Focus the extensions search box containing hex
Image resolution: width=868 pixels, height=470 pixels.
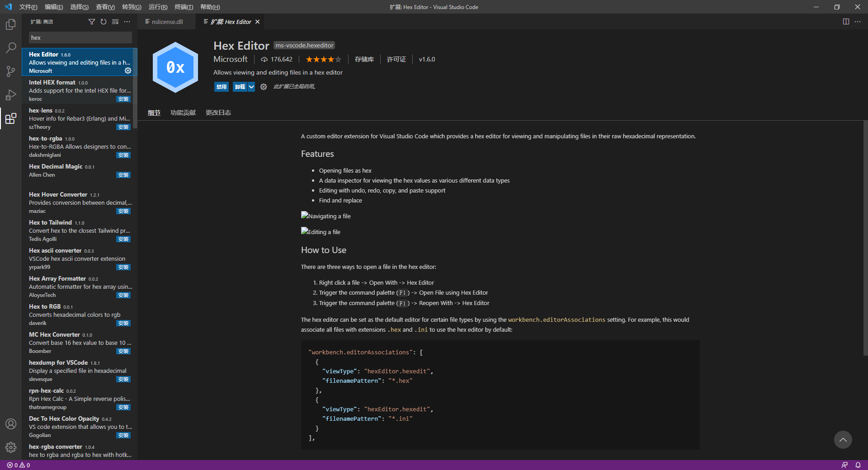point(80,38)
